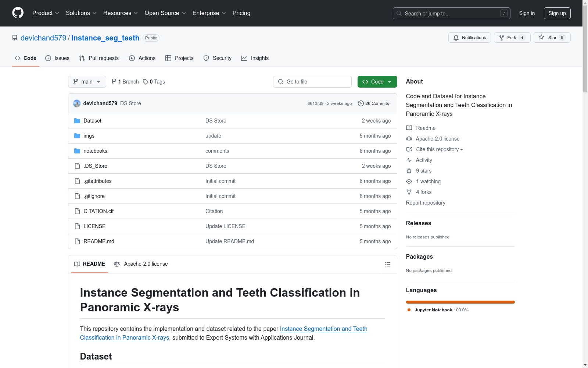Click the search magnifier icon in header
This screenshot has width=588, height=368.
click(399, 13)
